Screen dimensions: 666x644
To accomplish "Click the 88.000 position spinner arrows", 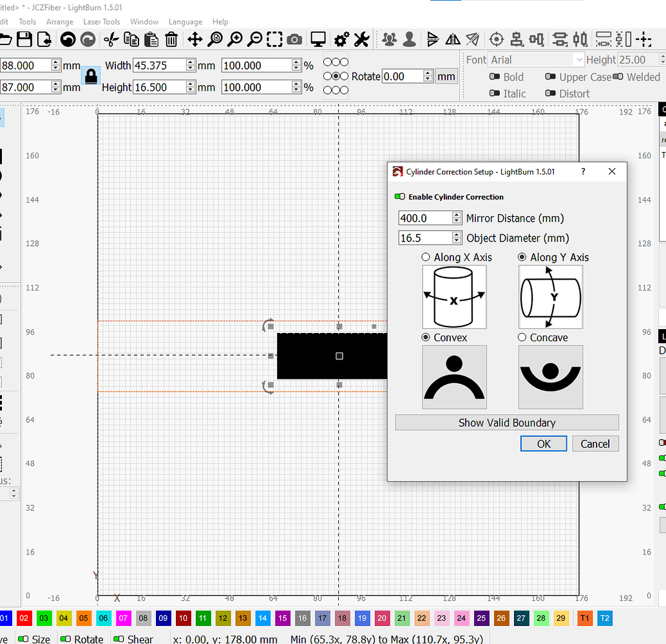I will (55, 66).
